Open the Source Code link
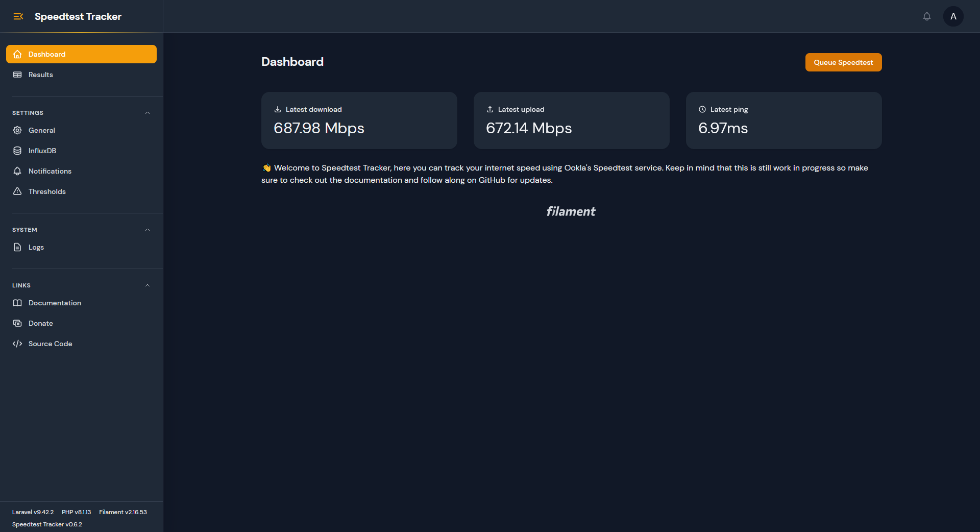This screenshot has height=532, width=980. pyautogui.click(x=81, y=344)
